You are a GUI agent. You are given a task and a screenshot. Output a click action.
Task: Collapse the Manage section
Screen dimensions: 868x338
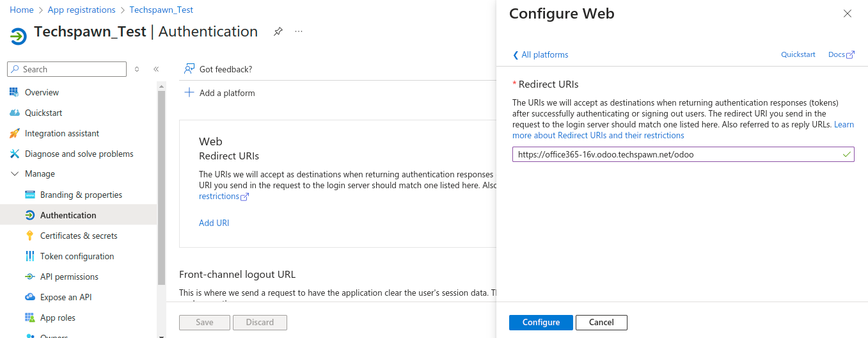coord(15,174)
